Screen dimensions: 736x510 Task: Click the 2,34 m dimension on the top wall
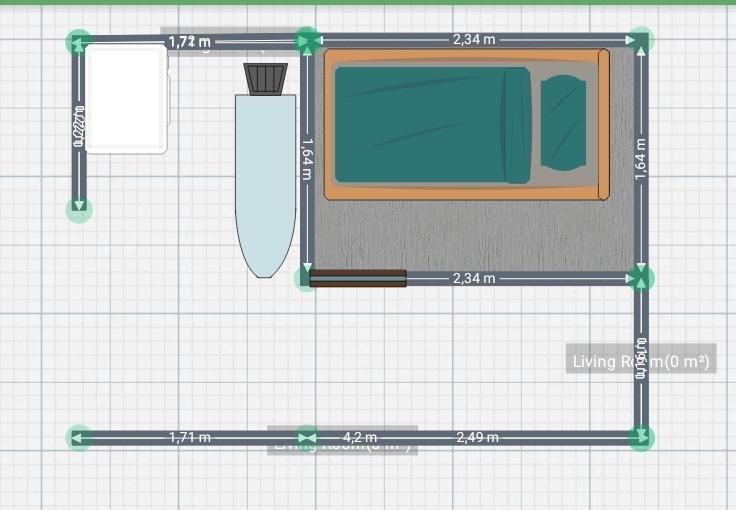click(x=473, y=40)
